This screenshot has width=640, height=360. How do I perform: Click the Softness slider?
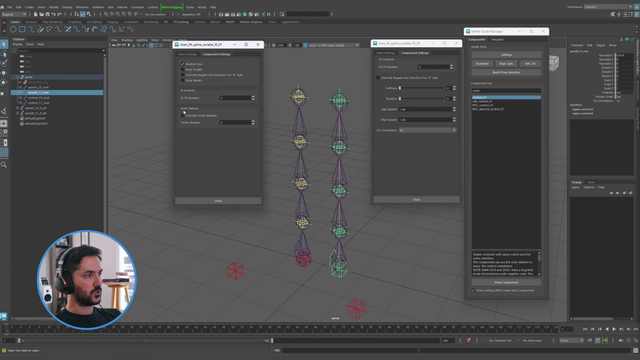422,88
